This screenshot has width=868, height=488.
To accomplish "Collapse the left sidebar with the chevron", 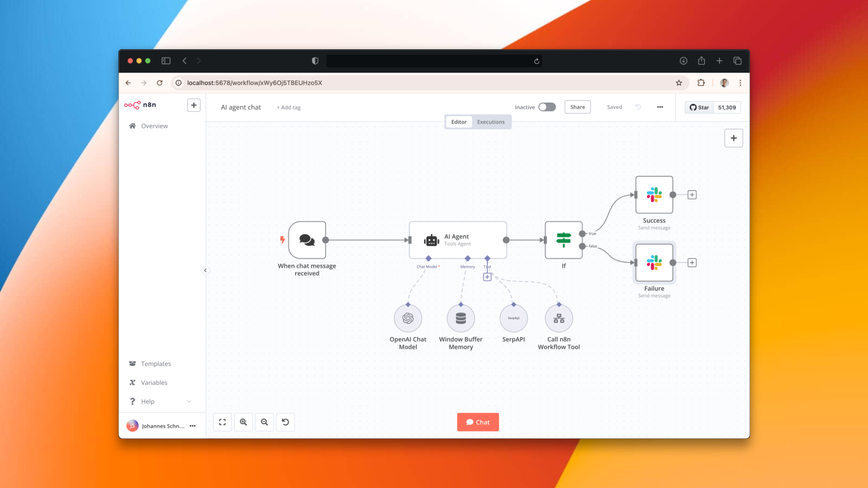I will point(206,270).
